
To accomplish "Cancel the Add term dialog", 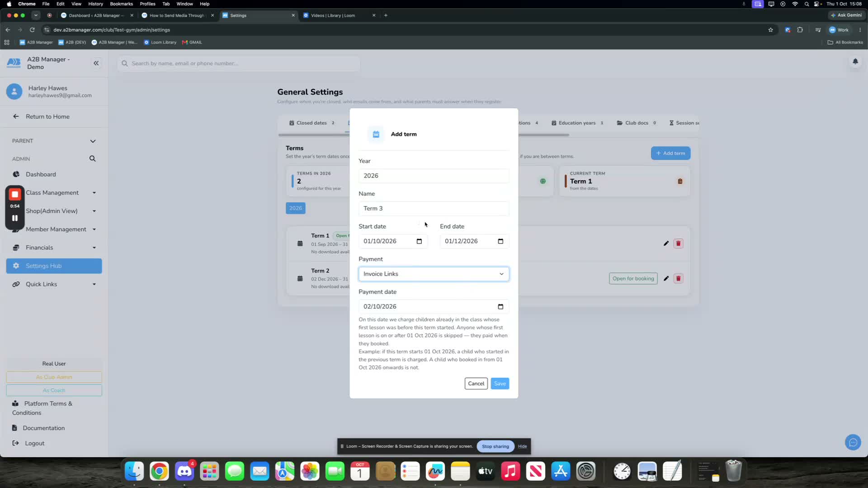I will coord(476,384).
